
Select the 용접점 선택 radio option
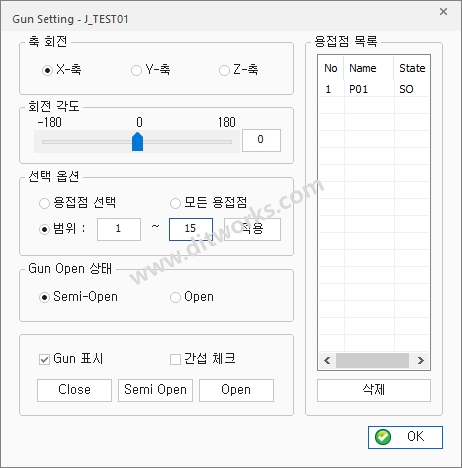point(44,203)
